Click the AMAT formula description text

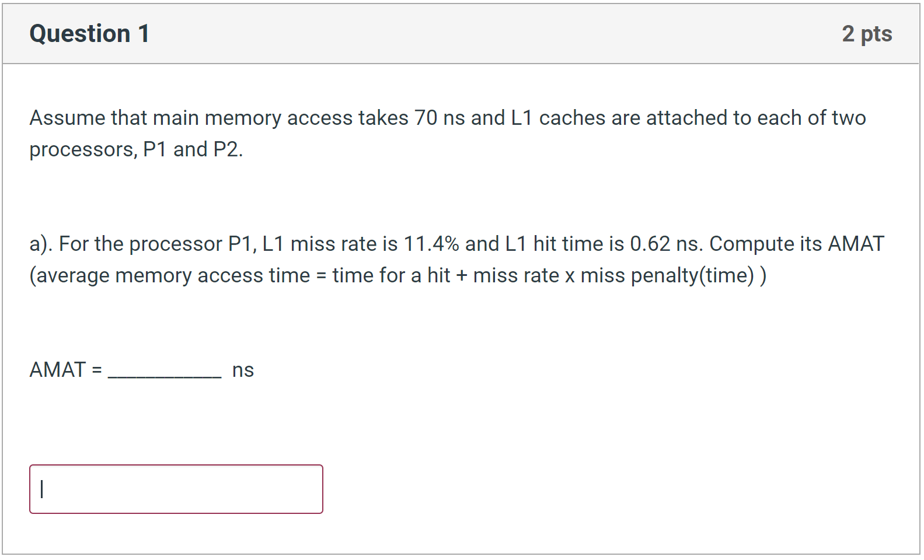(x=397, y=275)
